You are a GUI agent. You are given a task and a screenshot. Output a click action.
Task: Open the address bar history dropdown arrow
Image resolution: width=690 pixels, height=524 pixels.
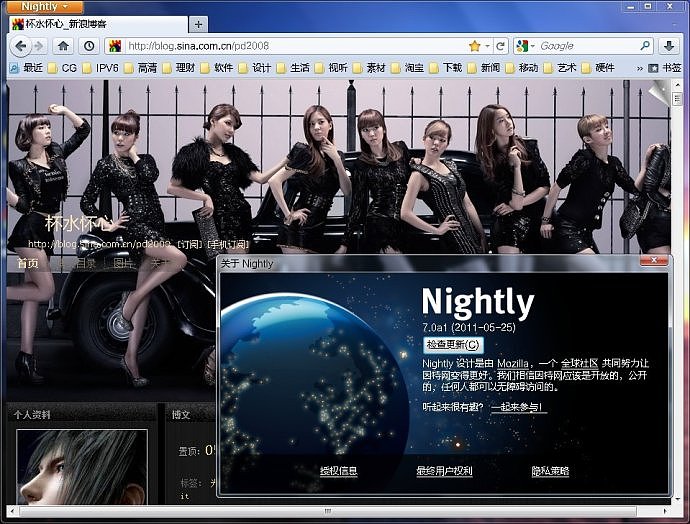tap(487, 46)
